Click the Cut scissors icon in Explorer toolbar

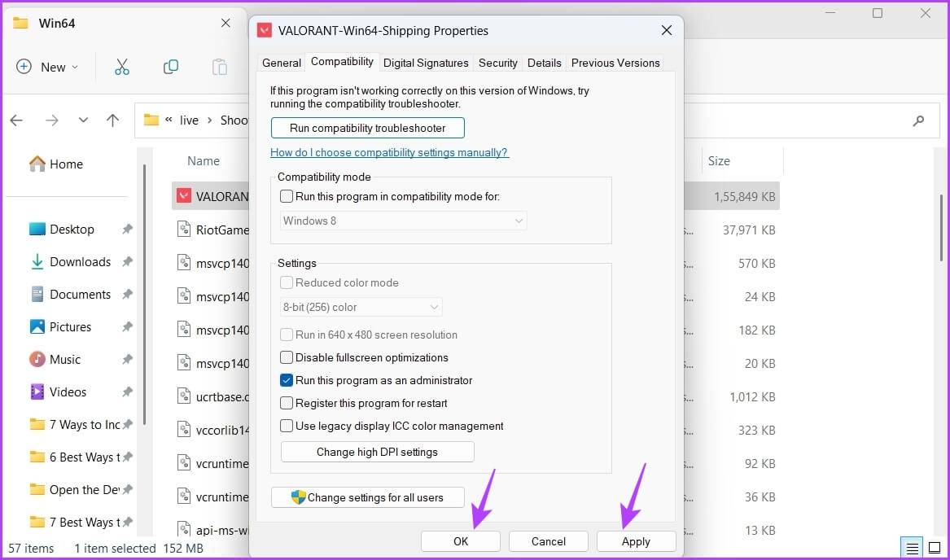pyautogui.click(x=122, y=67)
